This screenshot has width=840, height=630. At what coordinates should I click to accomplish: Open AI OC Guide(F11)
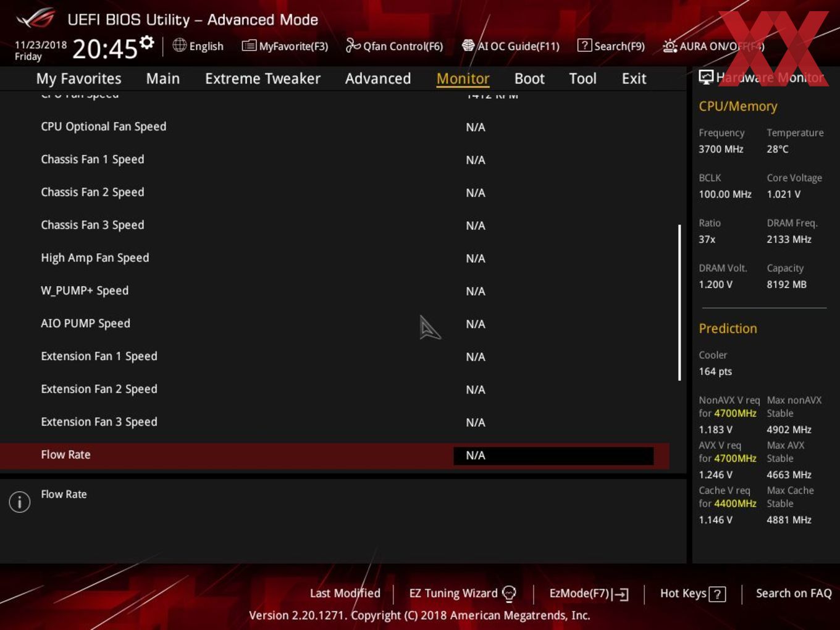point(511,46)
